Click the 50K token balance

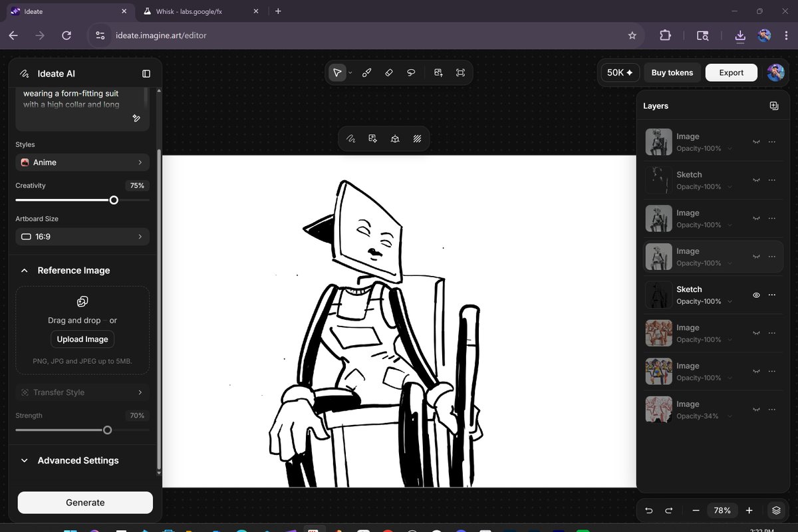point(620,72)
